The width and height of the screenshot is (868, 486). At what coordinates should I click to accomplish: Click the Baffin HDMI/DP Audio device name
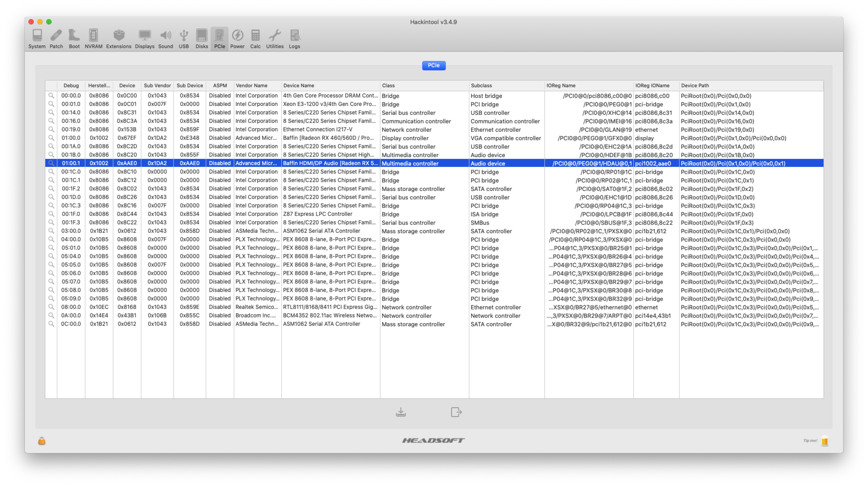pyautogui.click(x=330, y=163)
